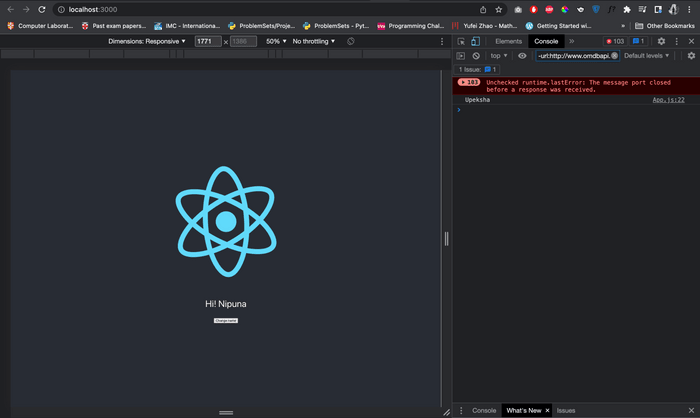Go back to the previous page
The height and width of the screenshot is (418, 700).
[11, 9]
